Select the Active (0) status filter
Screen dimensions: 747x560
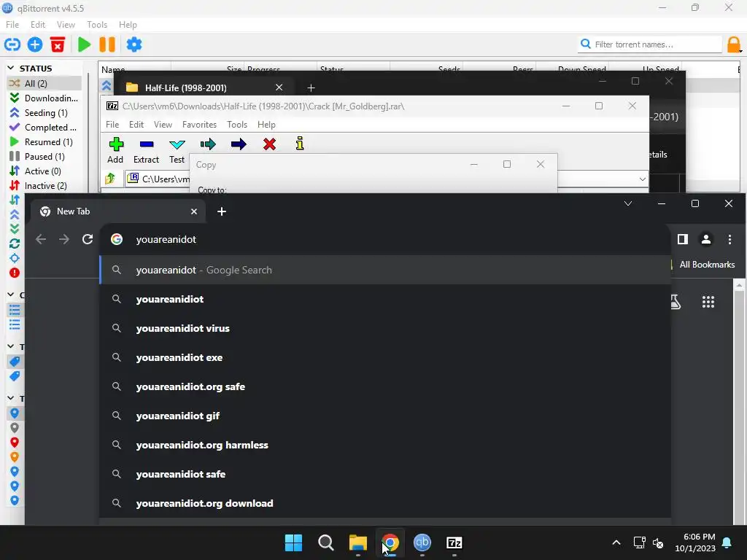tap(44, 171)
